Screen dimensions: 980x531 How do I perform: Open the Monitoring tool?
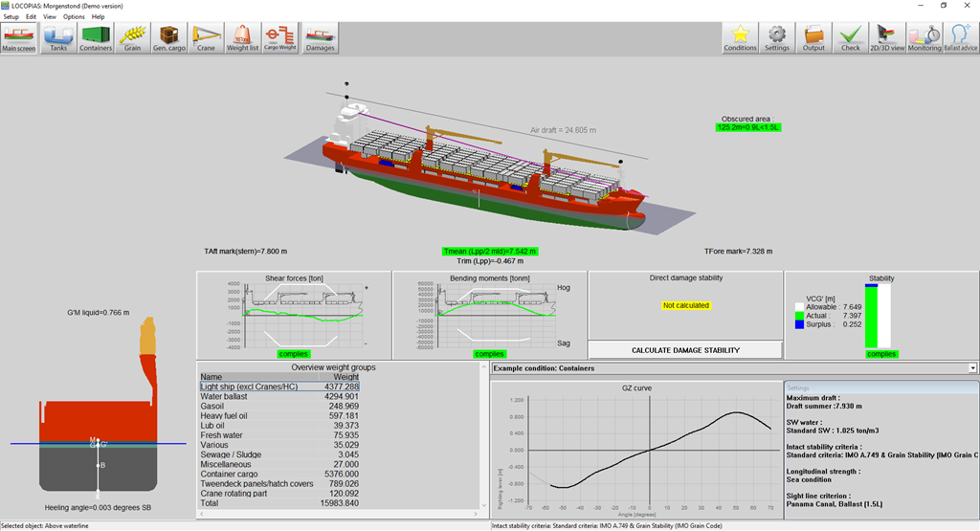(924, 38)
